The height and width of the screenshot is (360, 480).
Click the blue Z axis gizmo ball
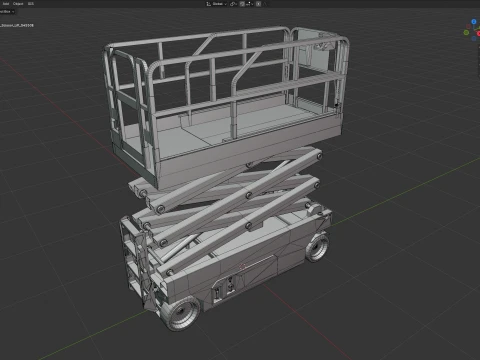coord(474,22)
